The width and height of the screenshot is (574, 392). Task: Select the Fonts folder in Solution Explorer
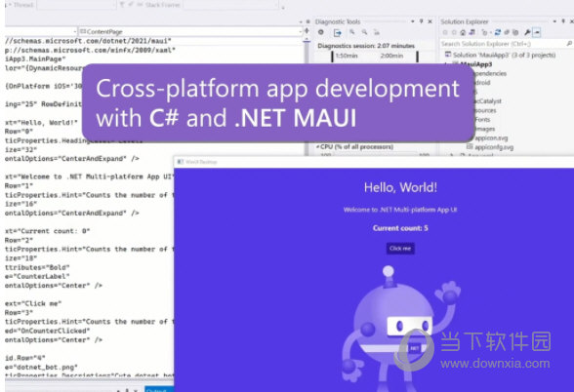(482, 119)
